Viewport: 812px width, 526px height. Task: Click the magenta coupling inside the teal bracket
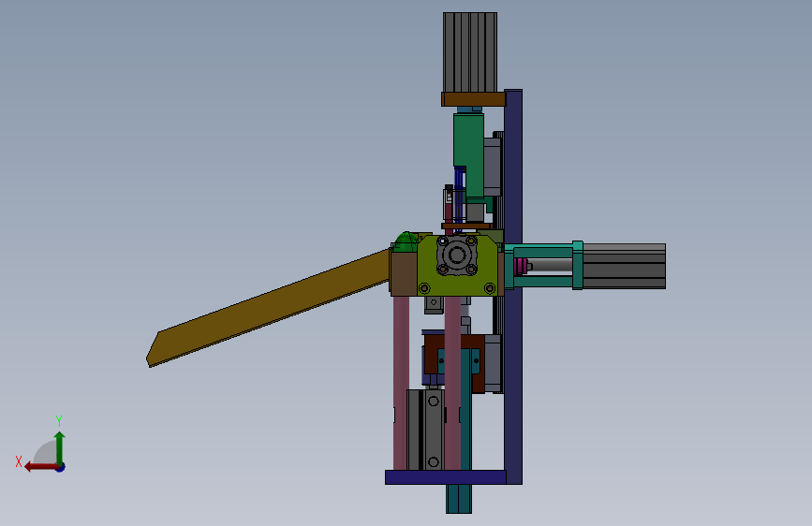pyautogui.click(x=522, y=266)
